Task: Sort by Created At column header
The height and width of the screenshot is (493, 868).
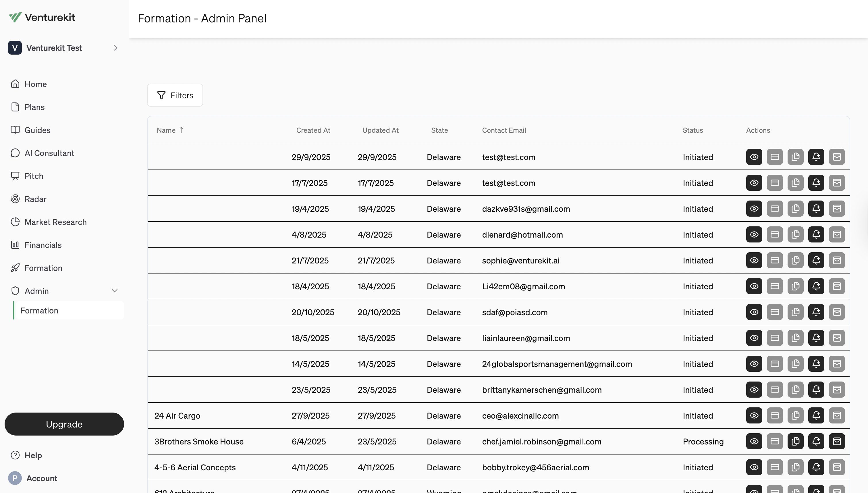Action: pos(313,130)
